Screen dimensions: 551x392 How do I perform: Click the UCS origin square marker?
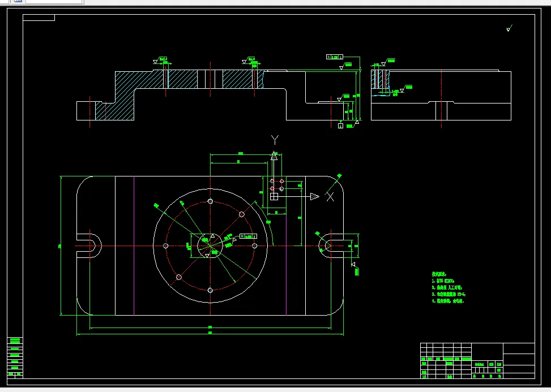(274, 196)
